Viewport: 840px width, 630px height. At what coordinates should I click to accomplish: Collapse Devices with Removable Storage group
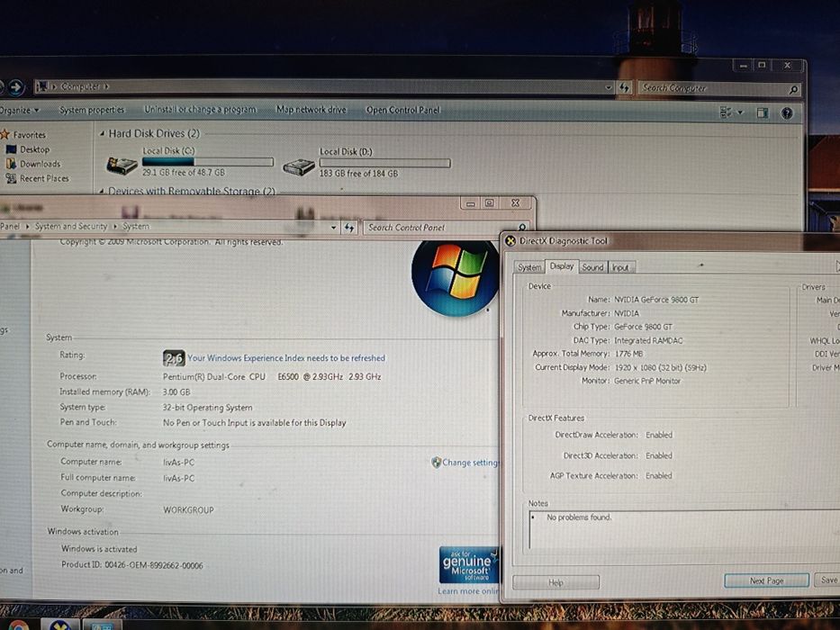point(102,191)
